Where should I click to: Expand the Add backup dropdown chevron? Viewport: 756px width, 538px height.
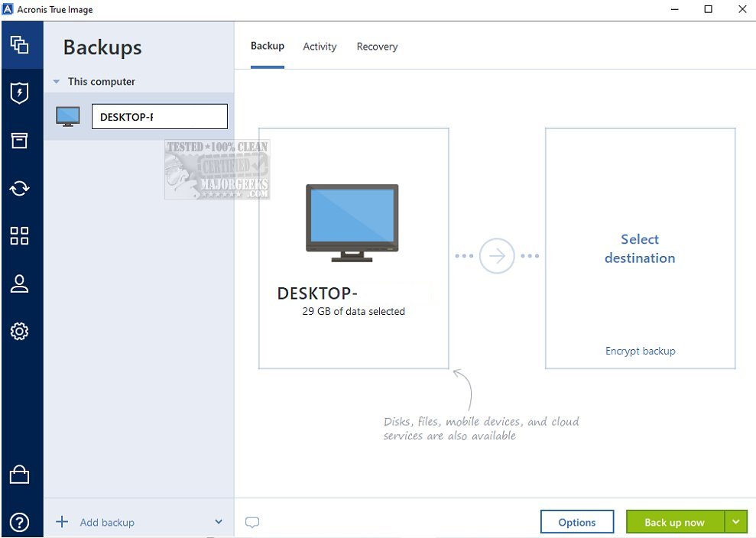pos(219,522)
